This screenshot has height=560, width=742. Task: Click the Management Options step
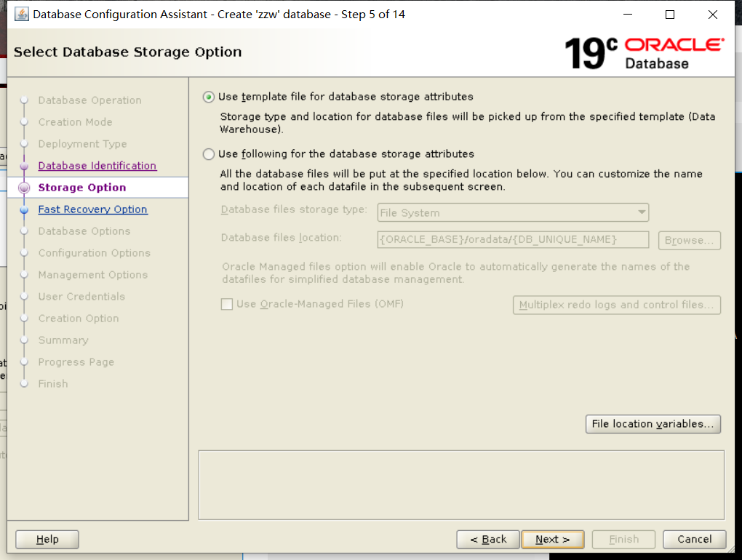tap(93, 275)
